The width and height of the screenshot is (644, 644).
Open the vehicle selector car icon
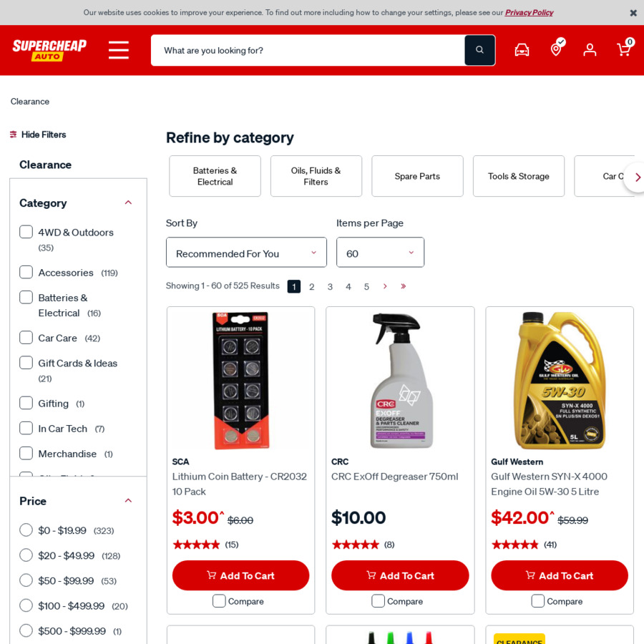pyautogui.click(x=522, y=50)
